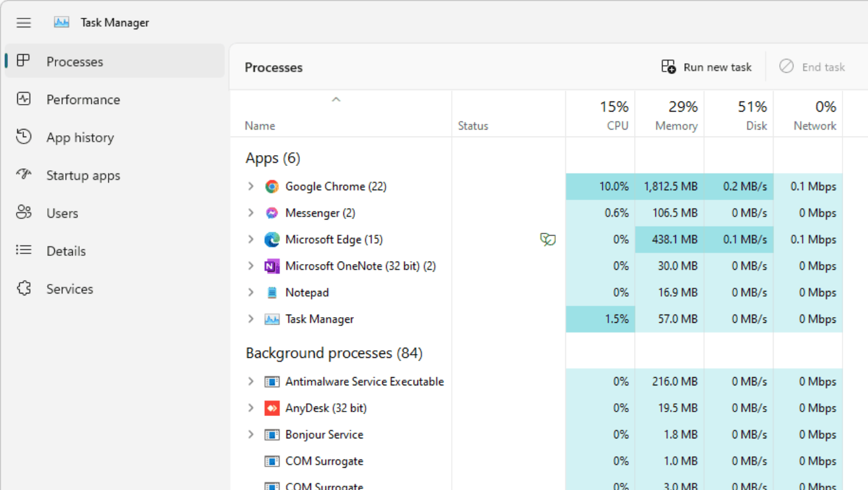
Task: Click Messenger's 106.5 MB memory value
Action: (x=675, y=213)
